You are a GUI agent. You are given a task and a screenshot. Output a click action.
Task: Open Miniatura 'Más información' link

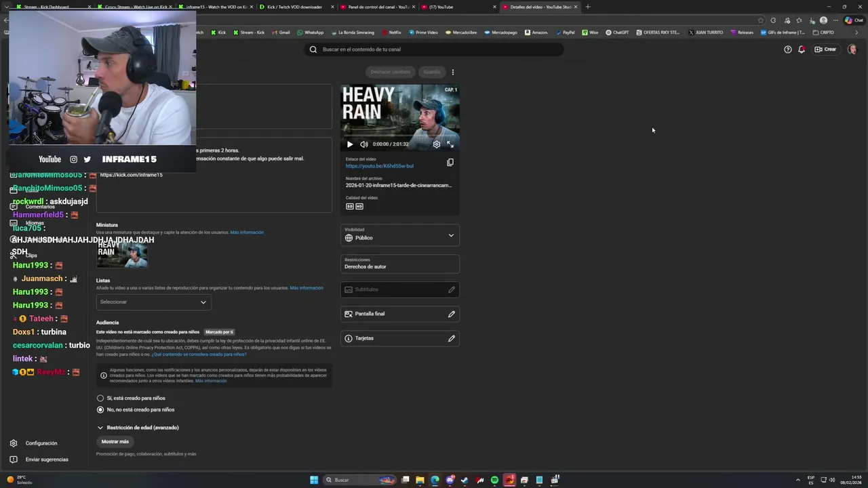click(247, 232)
